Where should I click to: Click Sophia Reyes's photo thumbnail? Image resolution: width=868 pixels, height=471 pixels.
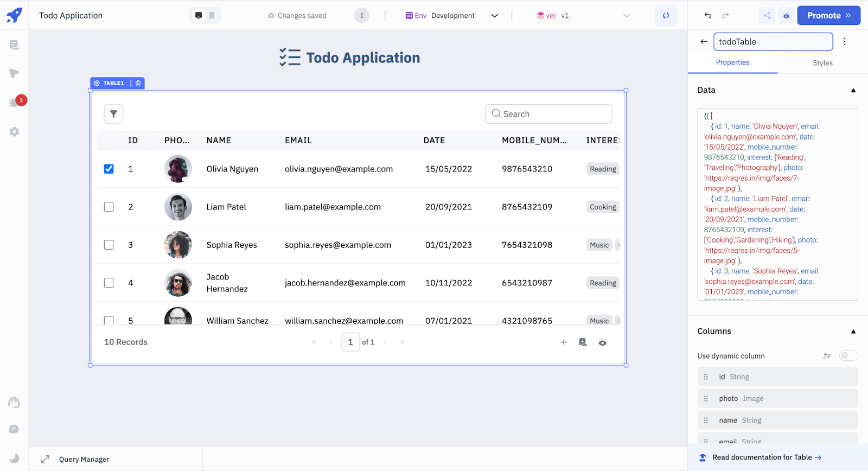tap(178, 245)
